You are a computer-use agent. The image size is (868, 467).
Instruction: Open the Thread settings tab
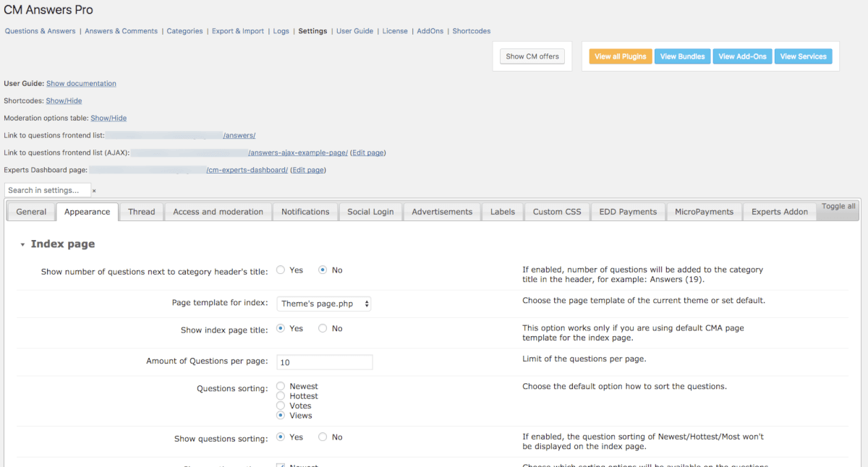pyautogui.click(x=141, y=212)
